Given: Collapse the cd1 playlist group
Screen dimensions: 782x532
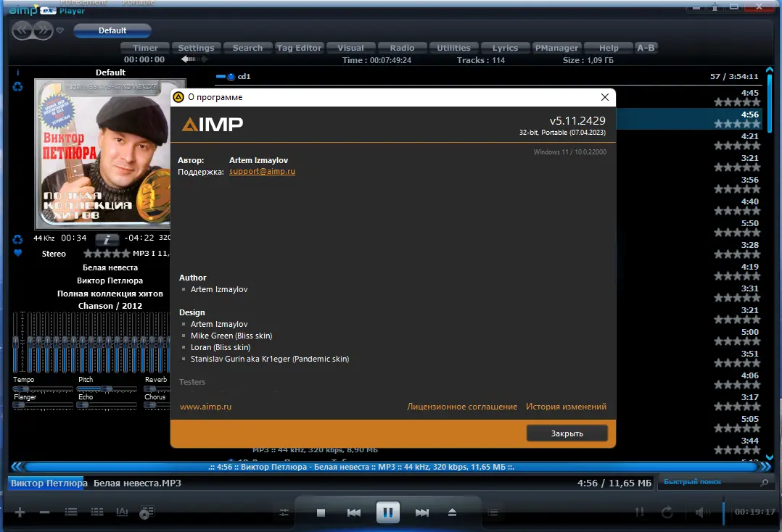Looking at the screenshot, I should (x=220, y=76).
